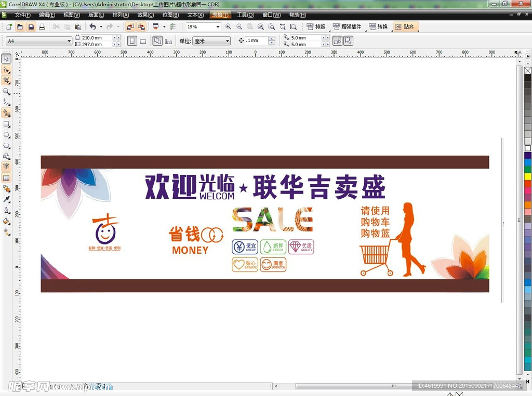Choose the Rectangle tool
This screenshot has width=532, height=396.
coord(6,124)
